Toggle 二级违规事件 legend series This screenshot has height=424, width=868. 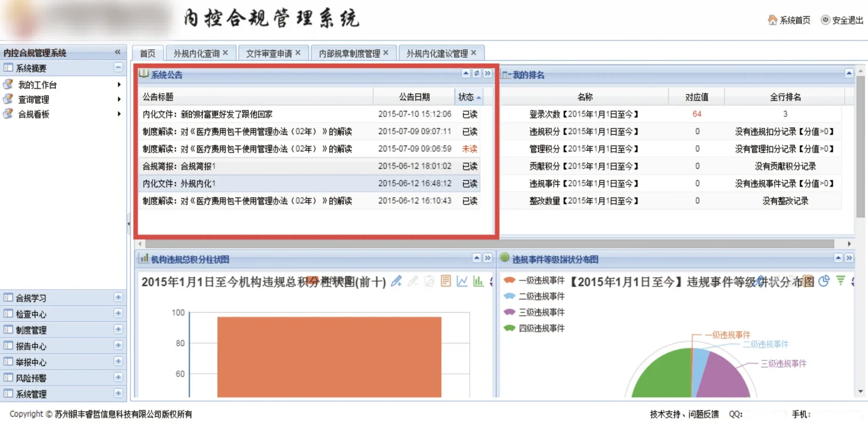[510, 296]
